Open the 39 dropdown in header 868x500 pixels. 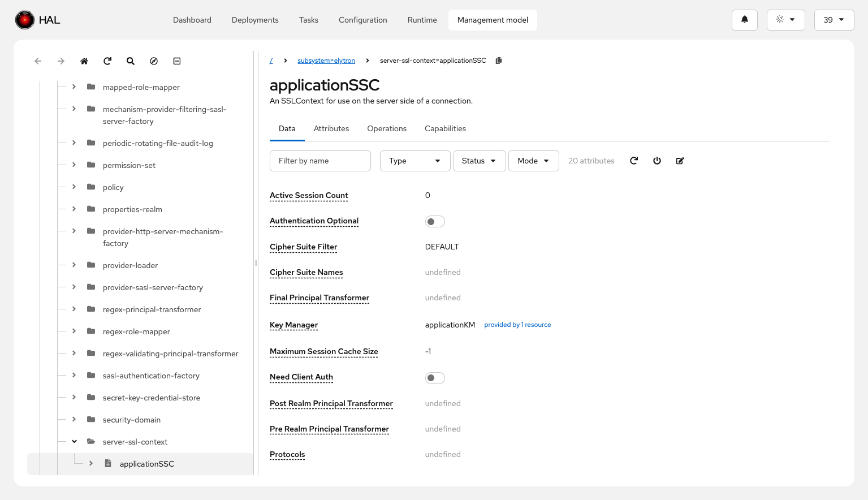coord(834,20)
